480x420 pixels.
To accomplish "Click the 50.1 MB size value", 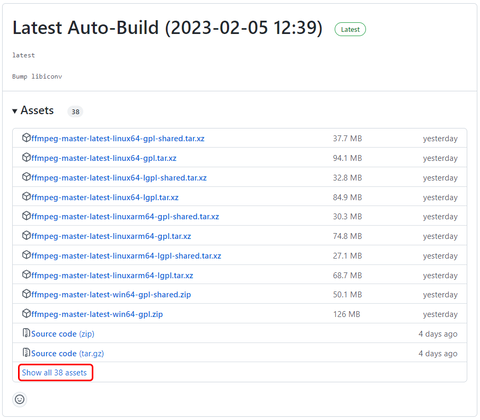I will (x=347, y=295).
